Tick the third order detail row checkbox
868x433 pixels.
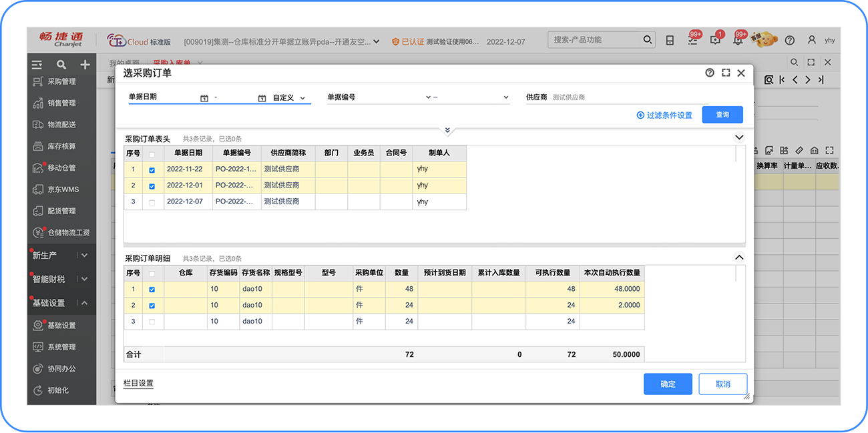[x=152, y=322]
